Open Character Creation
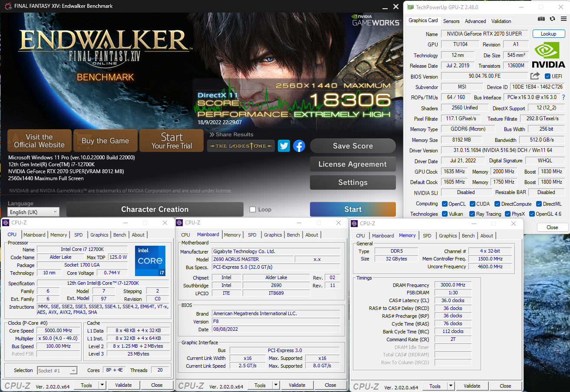 pyautogui.click(x=155, y=209)
